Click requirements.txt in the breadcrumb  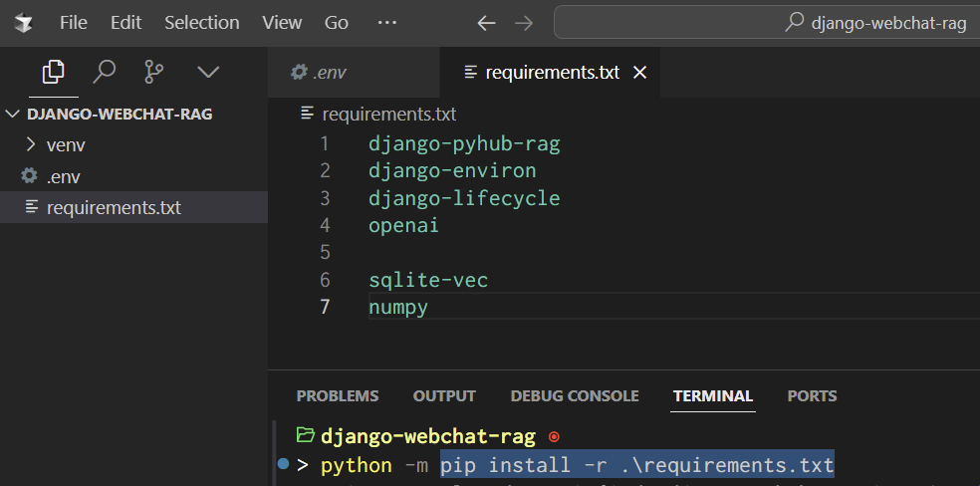pyautogui.click(x=388, y=115)
